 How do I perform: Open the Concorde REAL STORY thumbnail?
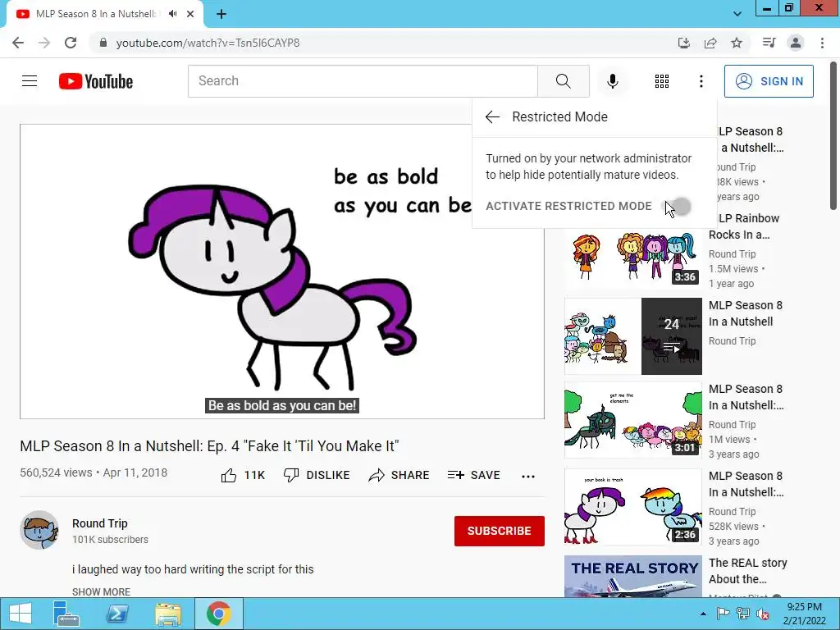[x=632, y=577]
